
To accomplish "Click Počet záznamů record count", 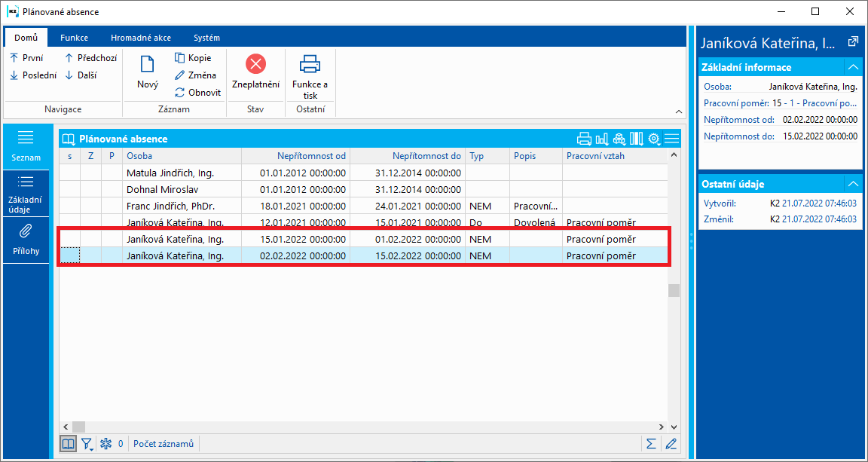I will (164, 444).
